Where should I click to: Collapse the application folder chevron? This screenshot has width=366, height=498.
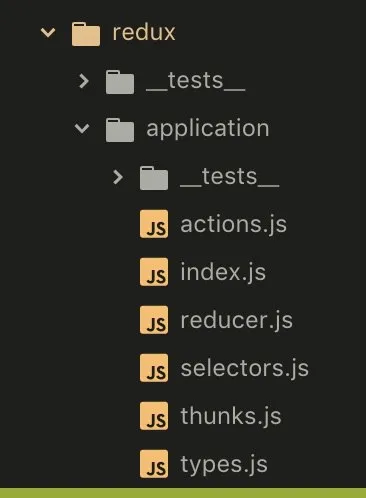coord(82,128)
